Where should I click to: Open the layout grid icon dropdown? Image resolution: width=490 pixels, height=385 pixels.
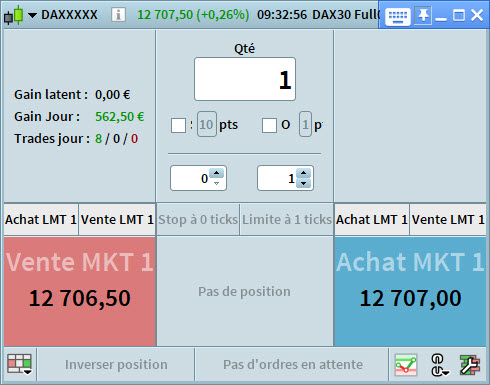click(x=20, y=365)
